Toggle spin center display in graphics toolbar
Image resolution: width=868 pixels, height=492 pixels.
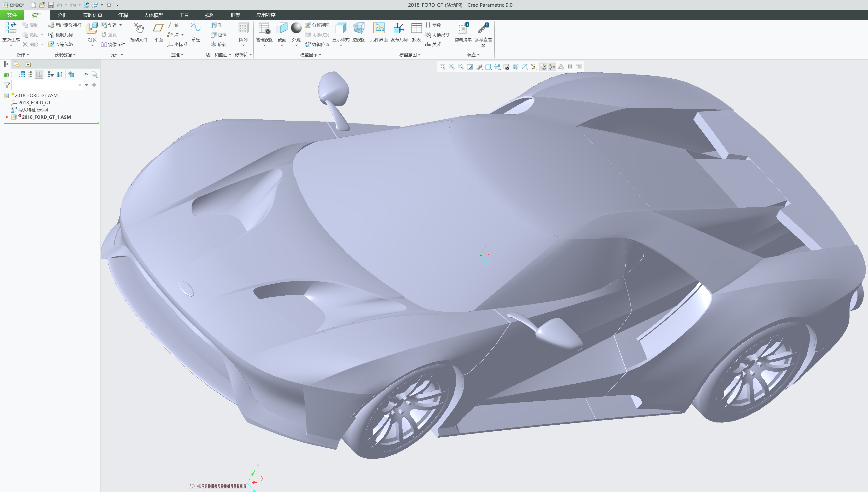pyautogui.click(x=552, y=67)
